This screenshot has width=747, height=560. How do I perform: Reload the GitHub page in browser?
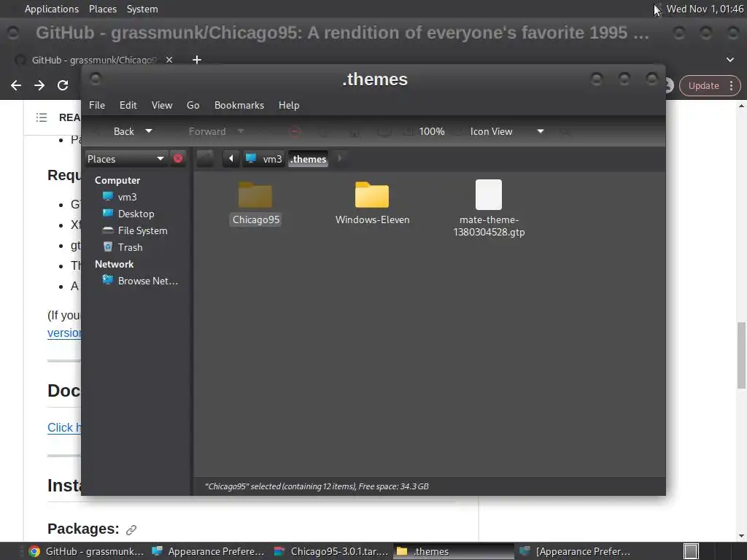pos(63,85)
